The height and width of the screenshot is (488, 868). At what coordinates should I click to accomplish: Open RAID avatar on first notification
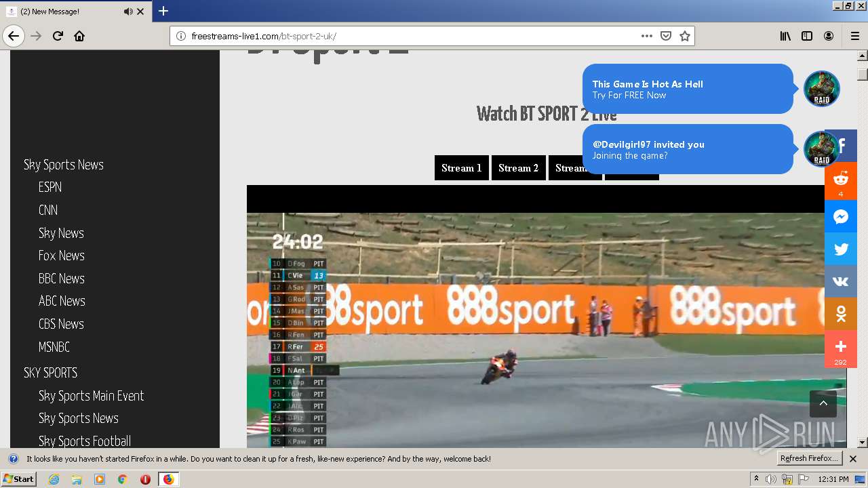coord(822,89)
